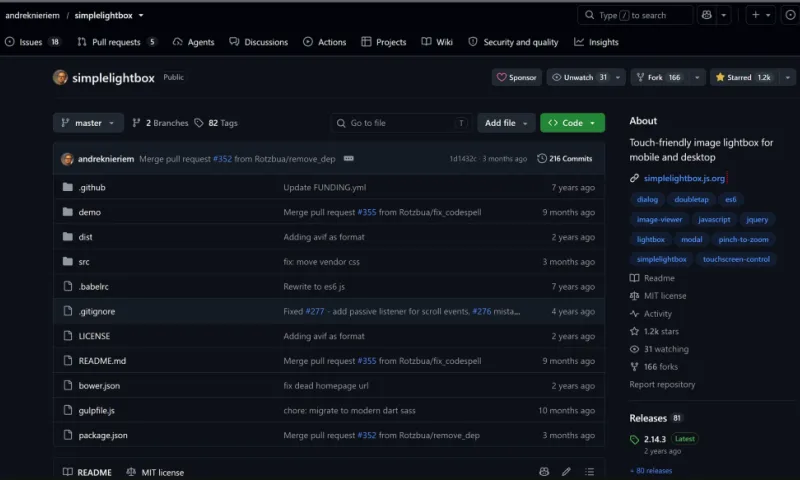Switch to README tab below file list
800x480 pixels.
coord(87,472)
